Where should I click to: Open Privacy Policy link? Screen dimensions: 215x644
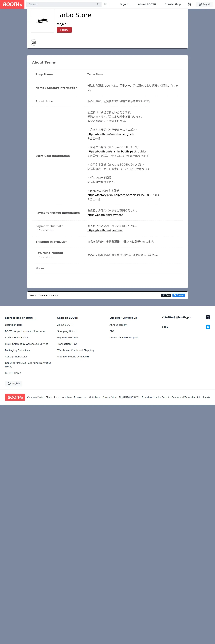[x=109, y=397]
